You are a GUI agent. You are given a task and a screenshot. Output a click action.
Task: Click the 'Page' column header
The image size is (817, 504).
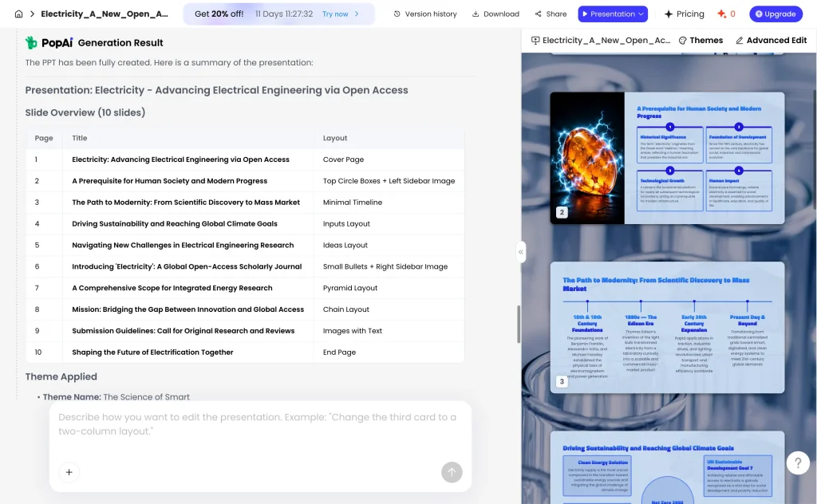pyautogui.click(x=44, y=138)
